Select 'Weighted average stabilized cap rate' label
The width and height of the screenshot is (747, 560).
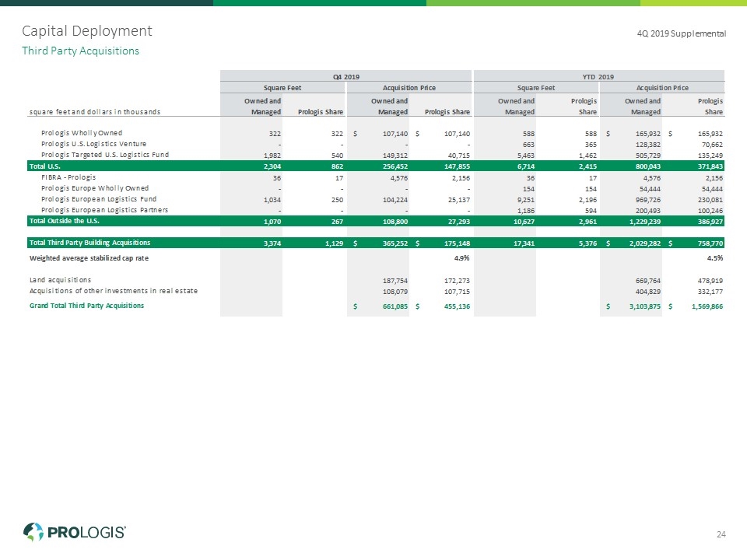(x=89, y=258)
